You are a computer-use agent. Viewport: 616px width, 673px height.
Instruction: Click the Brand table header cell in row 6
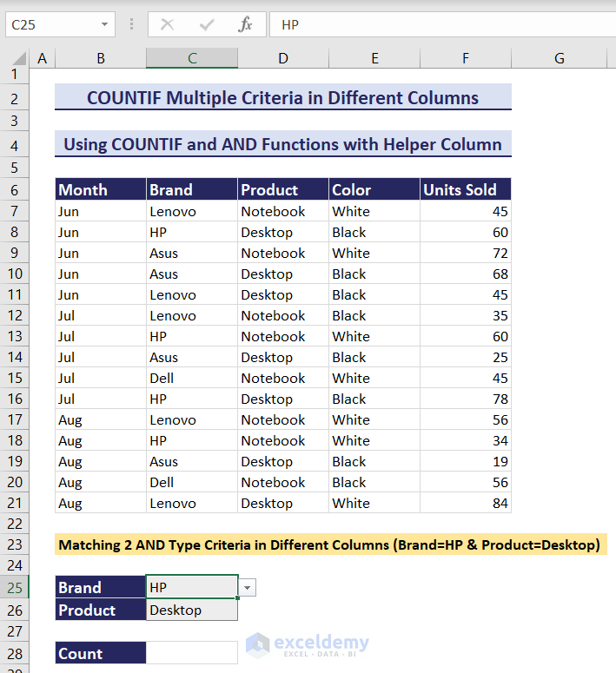click(x=192, y=189)
